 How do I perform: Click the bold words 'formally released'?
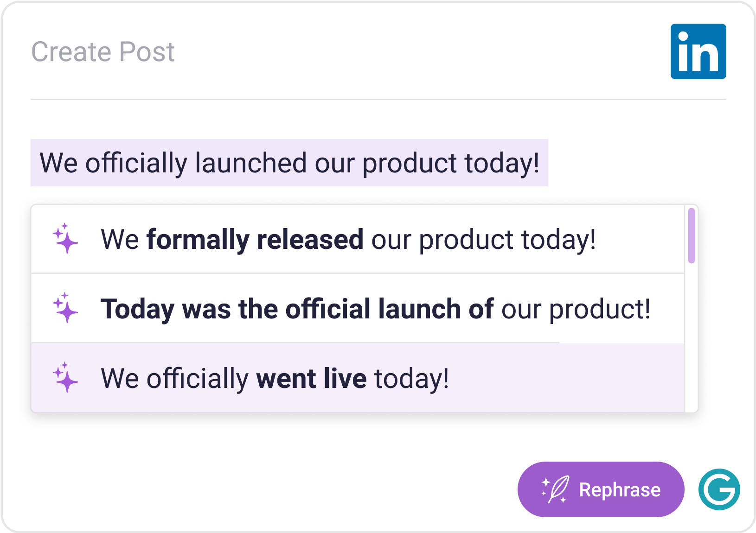(x=255, y=240)
